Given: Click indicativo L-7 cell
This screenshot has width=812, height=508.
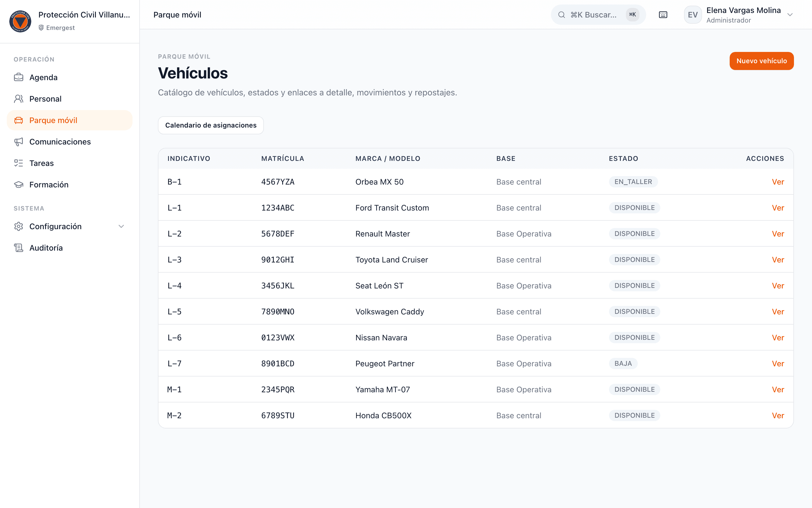Looking at the screenshot, I should click(175, 364).
